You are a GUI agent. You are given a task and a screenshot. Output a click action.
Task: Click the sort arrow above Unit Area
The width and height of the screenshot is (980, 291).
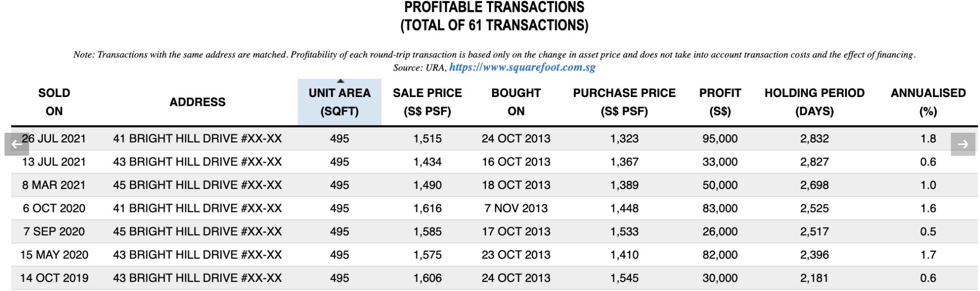[x=340, y=81]
